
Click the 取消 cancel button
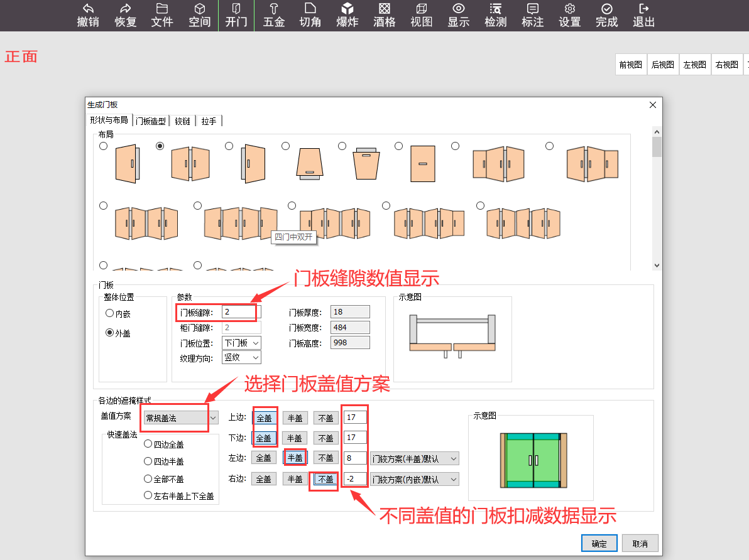640,543
